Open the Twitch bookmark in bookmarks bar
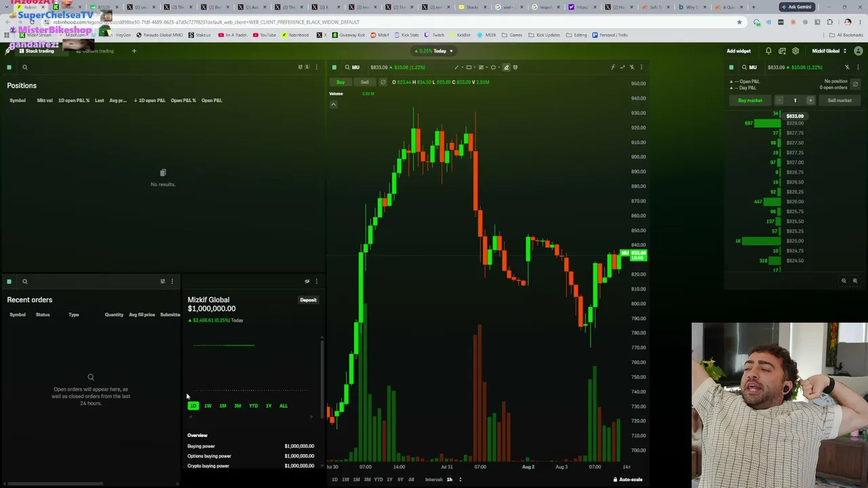This screenshot has height=488, width=868. click(435, 35)
